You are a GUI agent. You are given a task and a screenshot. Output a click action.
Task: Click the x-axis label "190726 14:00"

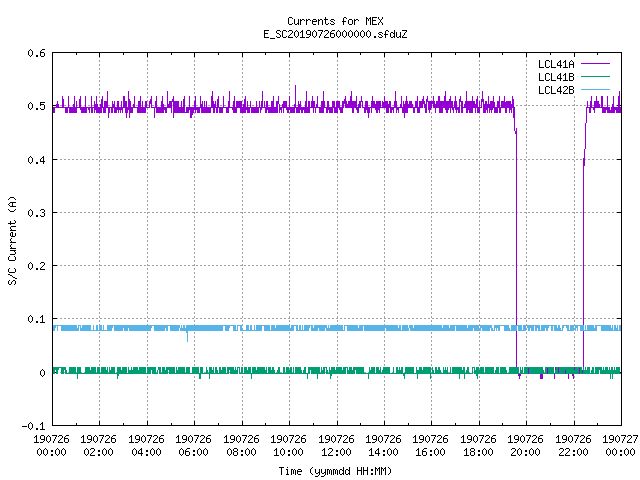[x=383, y=446]
